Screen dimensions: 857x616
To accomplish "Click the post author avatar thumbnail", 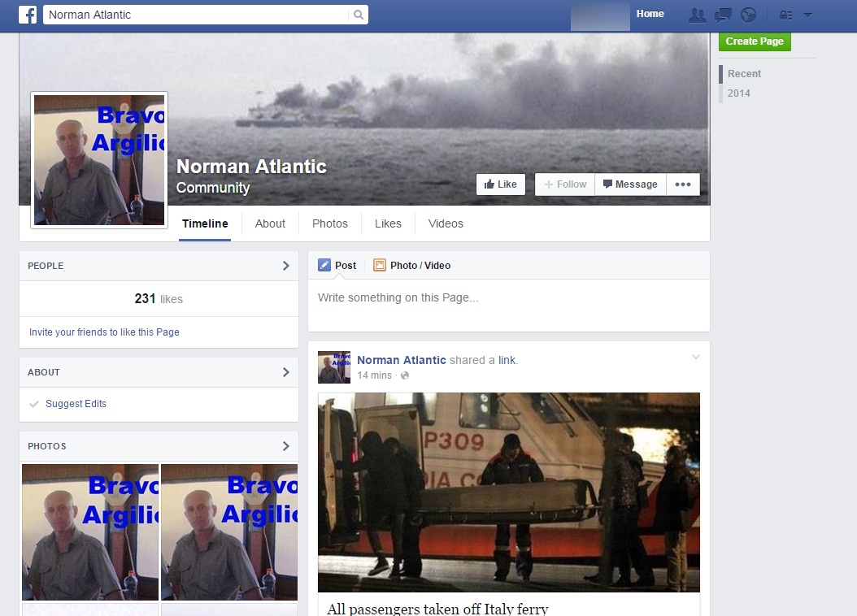I will [x=334, y=367].
